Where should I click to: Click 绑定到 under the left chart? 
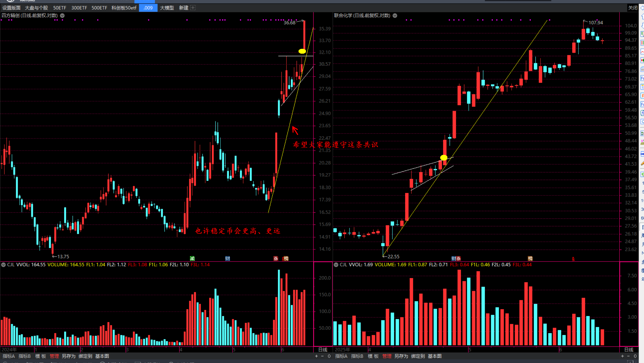pyautogui.click(x=85, y=356)
